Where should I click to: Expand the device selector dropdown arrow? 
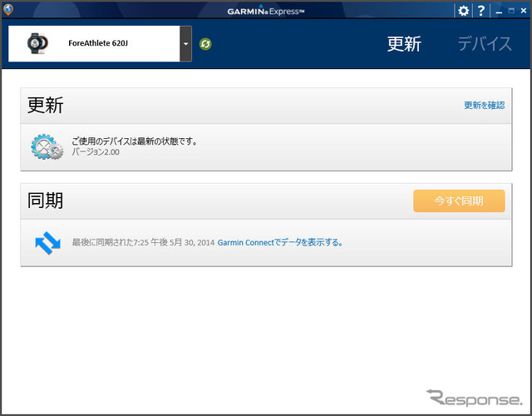pyautogui.click(x=185, y=44)
